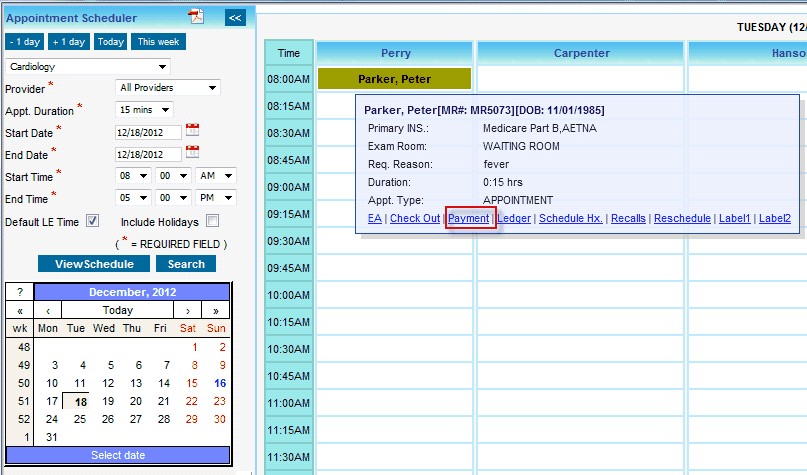The image size is (807, 475).
Task: Click the PDF export icon
Action: [197, 16]
